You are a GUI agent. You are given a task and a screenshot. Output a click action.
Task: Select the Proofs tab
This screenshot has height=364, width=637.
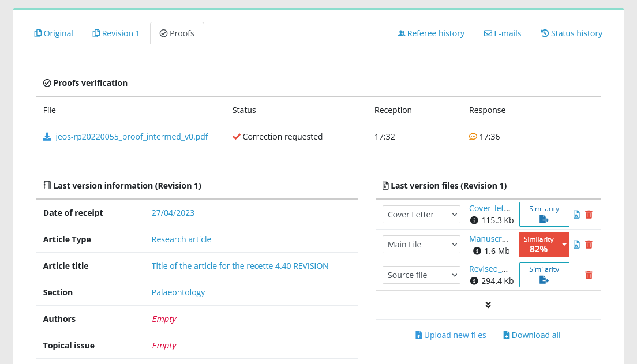click(x=177, y=33)
